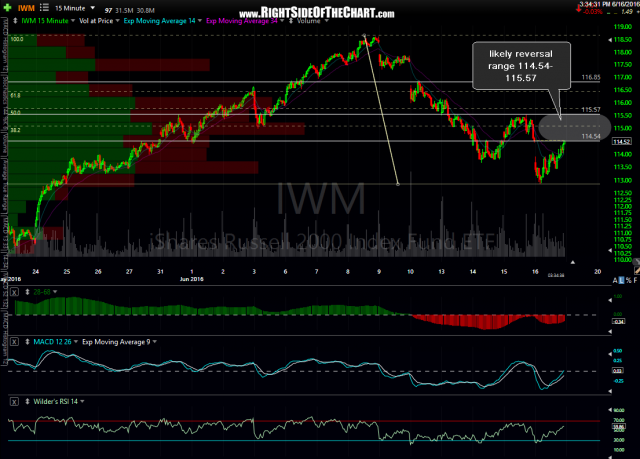
Task: Click the move handle of the 28-68 pane
Action: pos(27,292)
